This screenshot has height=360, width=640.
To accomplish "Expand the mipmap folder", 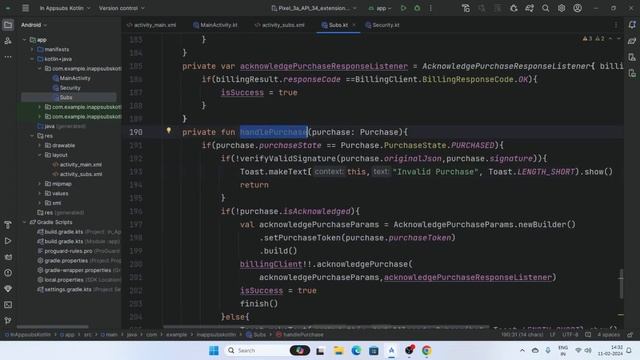I will click(x=40, y=184).
